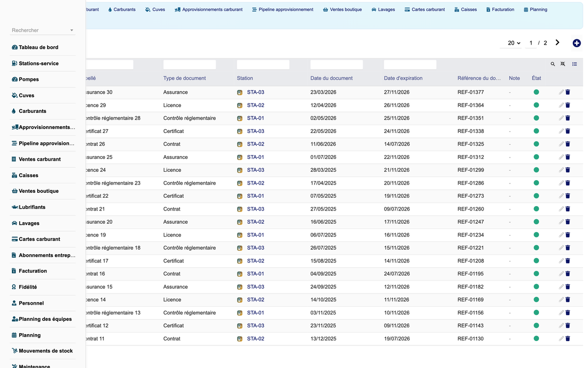Go to next page with chevron arrow
Viewport: 588px width, 368px height.
pyautogui.click(x=557, y=43)
